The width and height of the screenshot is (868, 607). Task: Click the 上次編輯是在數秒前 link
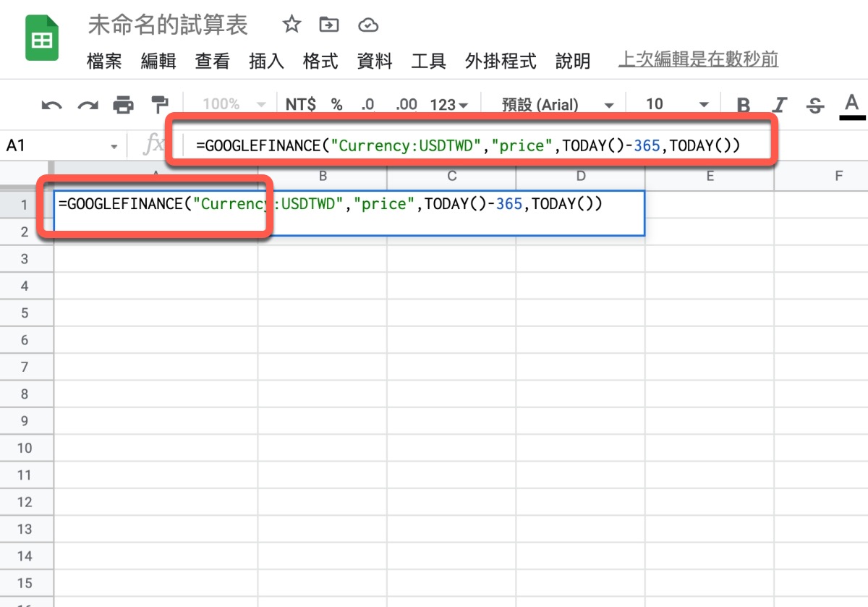(x=698, y=59)
